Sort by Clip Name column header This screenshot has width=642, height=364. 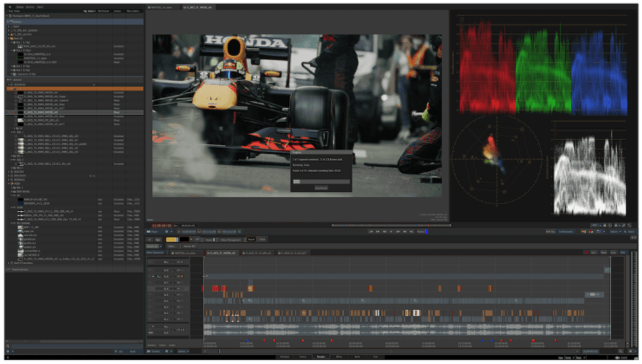(88, 11)
